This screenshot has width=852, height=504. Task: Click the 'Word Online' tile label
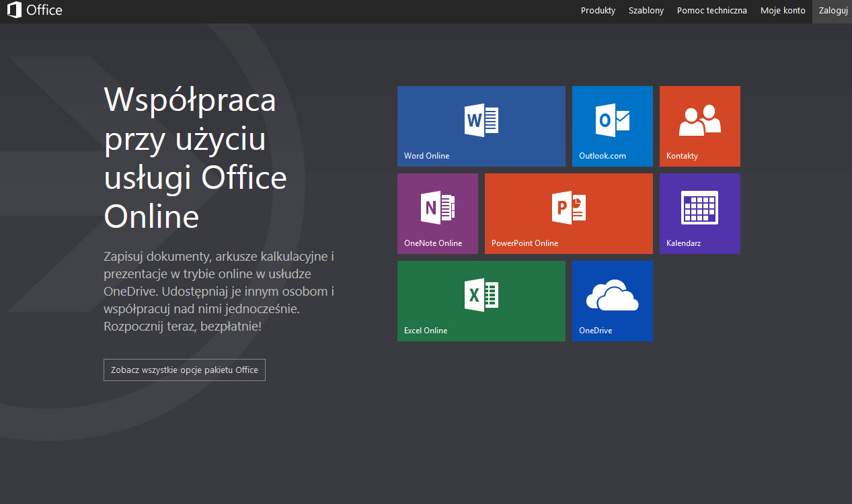(426, 156)
